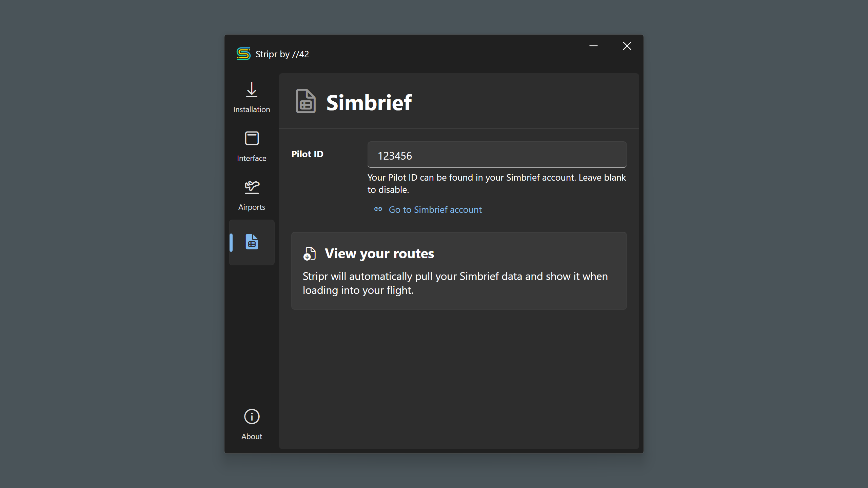Click the View your routes heading

coord(379,253)
